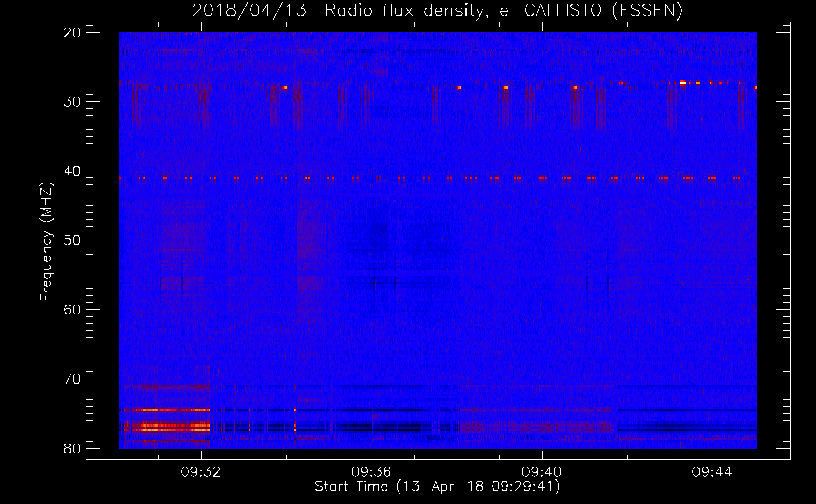The image size is (816, 504).
Task: Click the 30 MHz frequency tick label
Action: 72,102
